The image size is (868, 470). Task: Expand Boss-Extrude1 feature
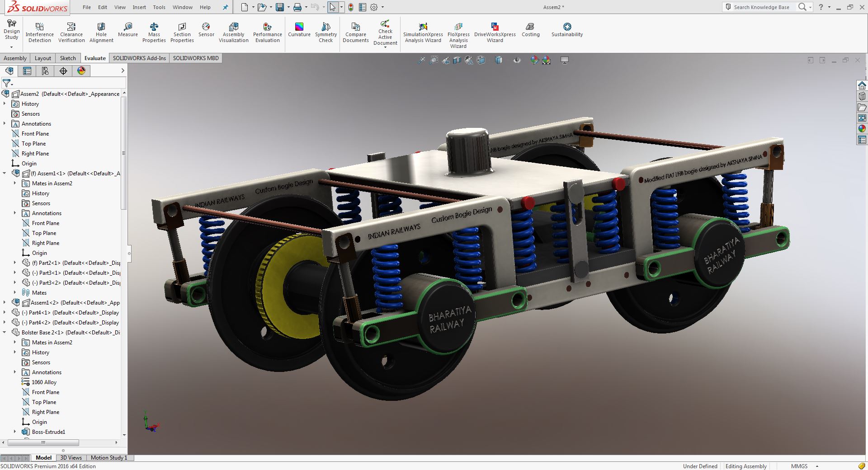click(15, 432)
